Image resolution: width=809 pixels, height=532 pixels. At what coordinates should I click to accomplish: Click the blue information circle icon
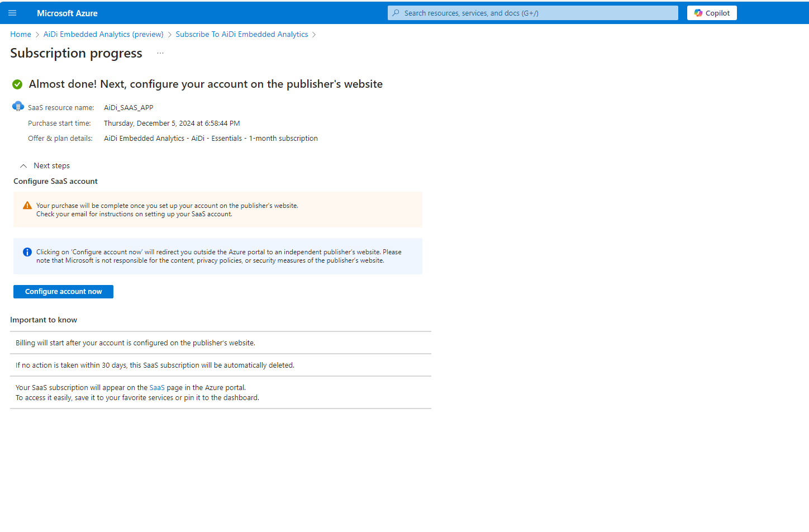(27, 252)
